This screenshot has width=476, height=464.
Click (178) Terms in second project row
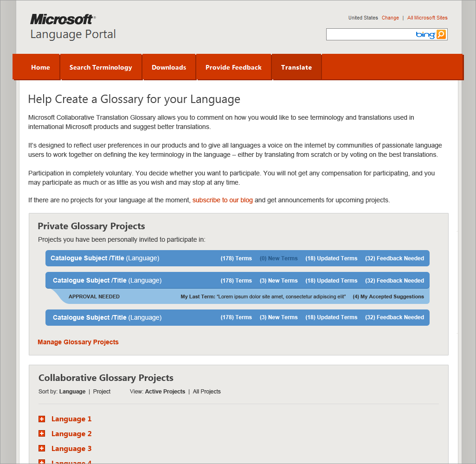[236, 281]
